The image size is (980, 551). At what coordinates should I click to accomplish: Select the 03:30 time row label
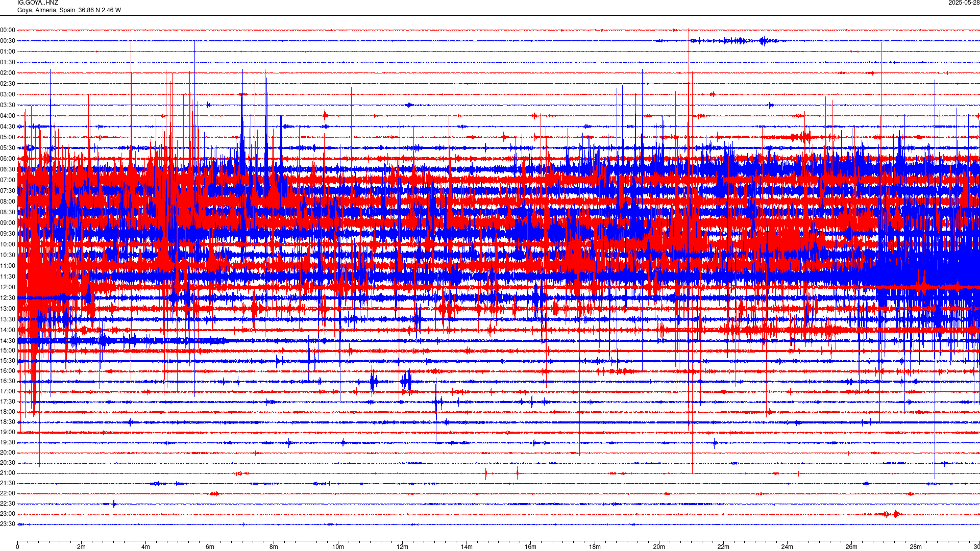(x=8, y=105)
